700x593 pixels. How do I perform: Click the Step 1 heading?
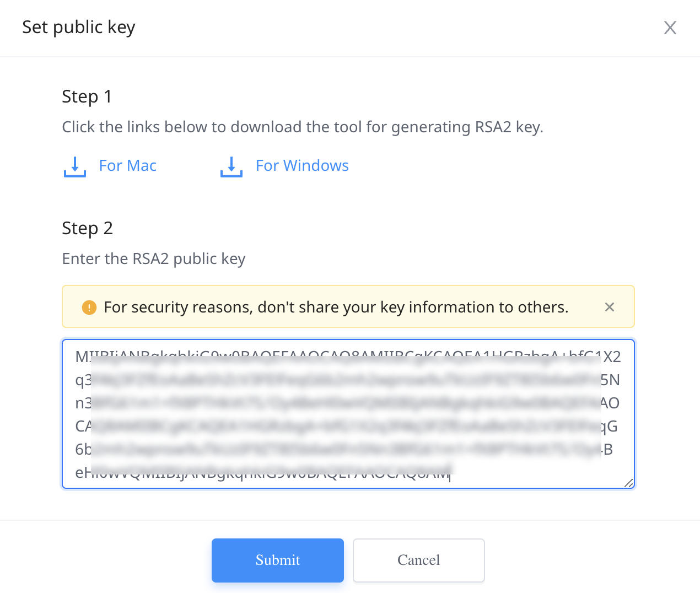(x=87, y=96)
